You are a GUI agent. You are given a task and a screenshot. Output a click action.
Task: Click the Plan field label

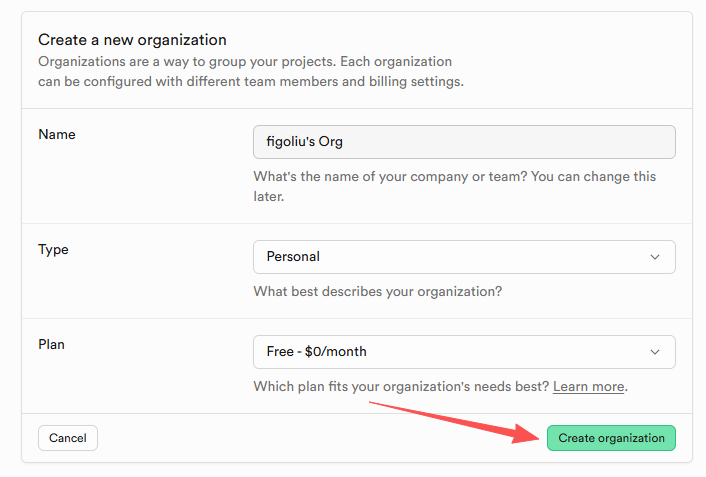point(51,344)
